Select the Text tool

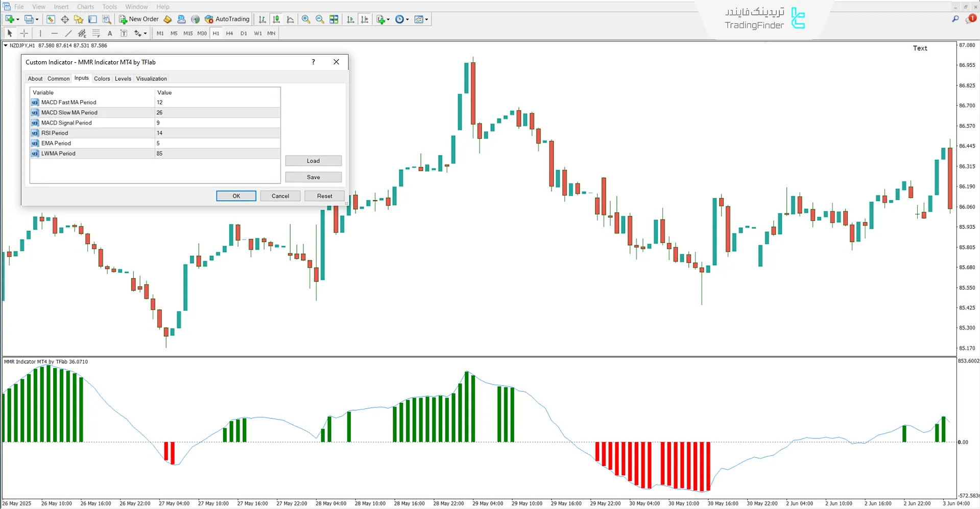[x=110, y=33]
